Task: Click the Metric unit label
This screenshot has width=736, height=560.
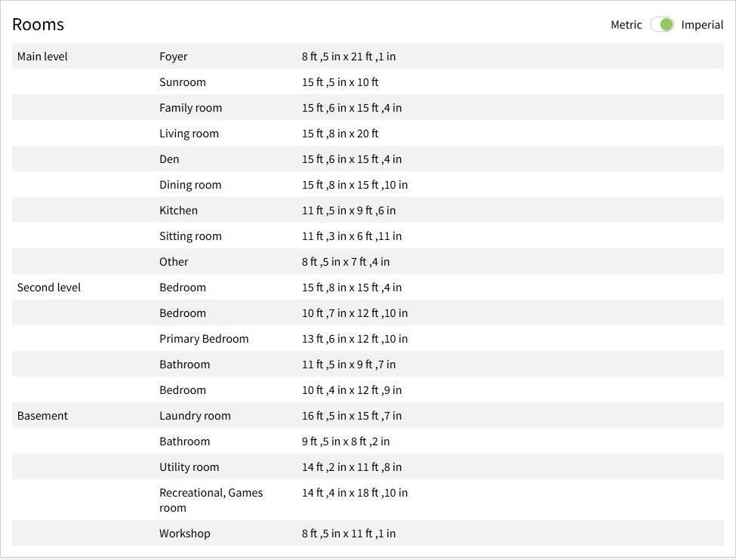Action: [626, 25]
